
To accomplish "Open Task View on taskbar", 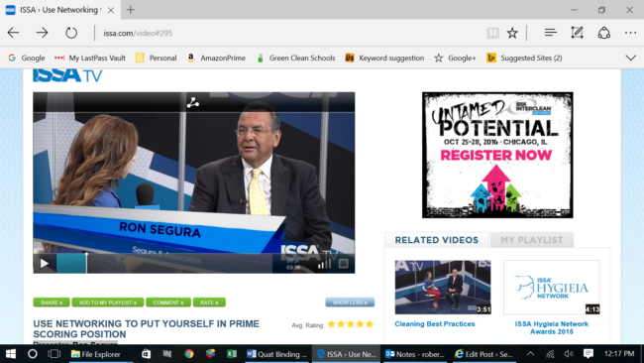I will pos(54,354).
